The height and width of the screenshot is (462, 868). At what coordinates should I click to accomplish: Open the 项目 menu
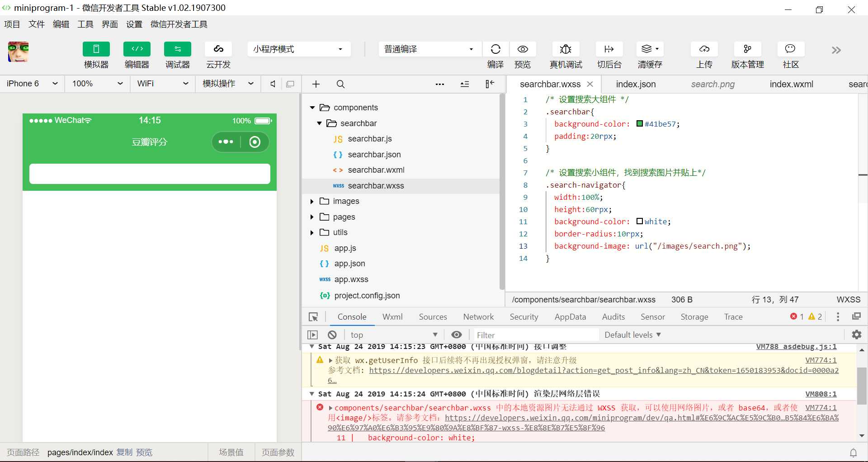coord(12,24)
